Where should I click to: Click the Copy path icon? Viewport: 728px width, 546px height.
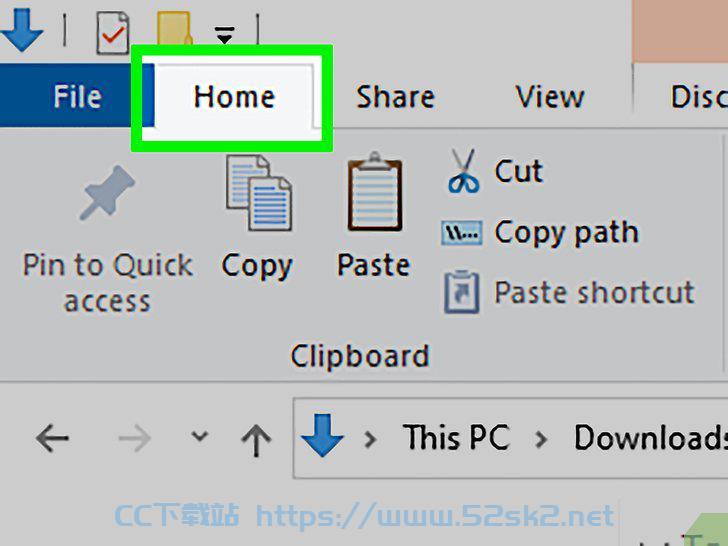pyautogui.click(x=462, y=233)
